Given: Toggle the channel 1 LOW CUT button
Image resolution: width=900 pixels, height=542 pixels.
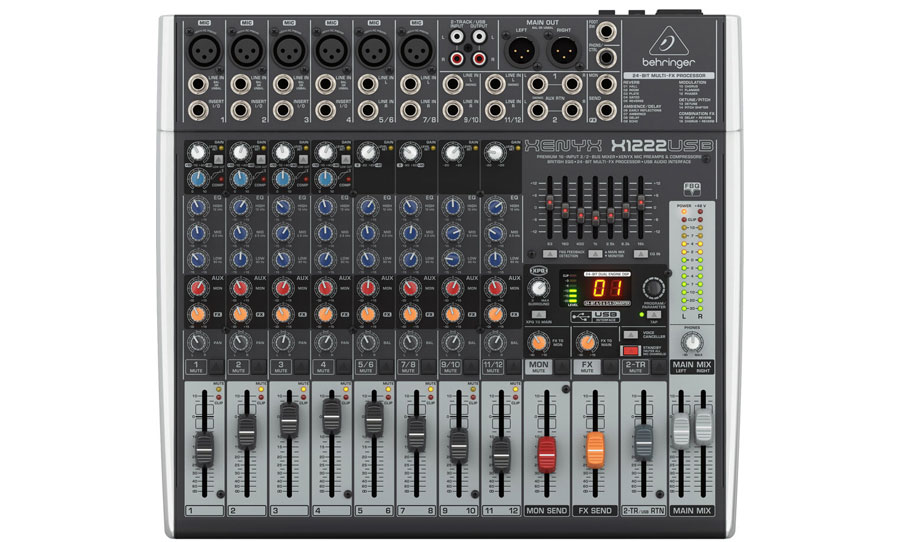Looking at the screenshot, I should [x=219, y=160].
